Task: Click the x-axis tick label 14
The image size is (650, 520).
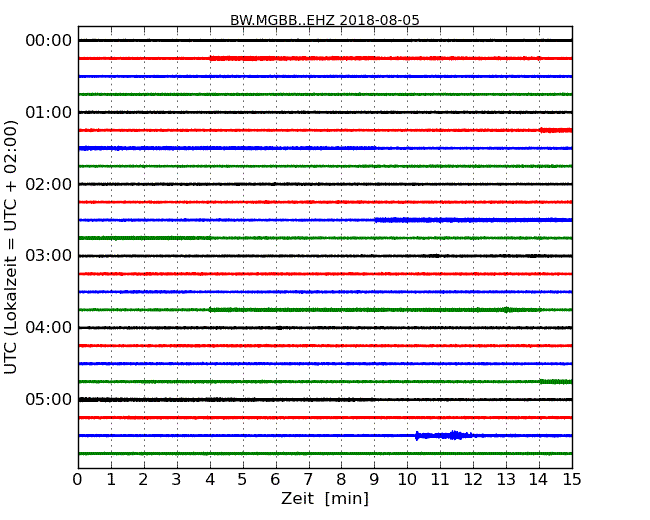Action: tap(538, 480)
